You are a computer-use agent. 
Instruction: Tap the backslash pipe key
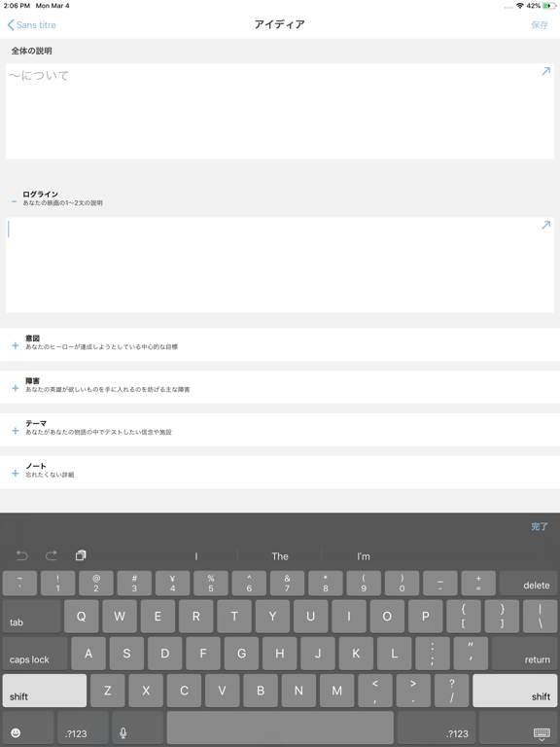pos(540,616)
